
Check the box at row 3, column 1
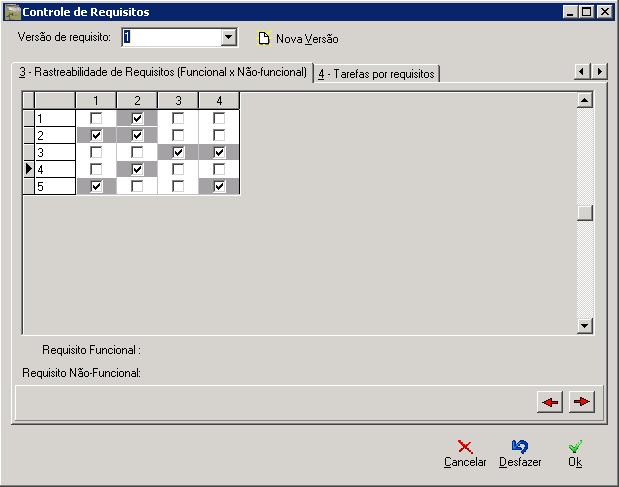tap(96, 152)
